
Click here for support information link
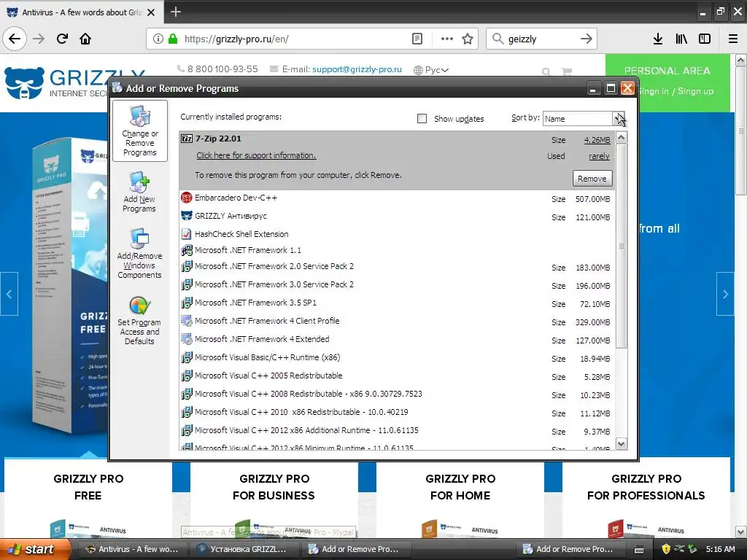click(x=256, y=155)
